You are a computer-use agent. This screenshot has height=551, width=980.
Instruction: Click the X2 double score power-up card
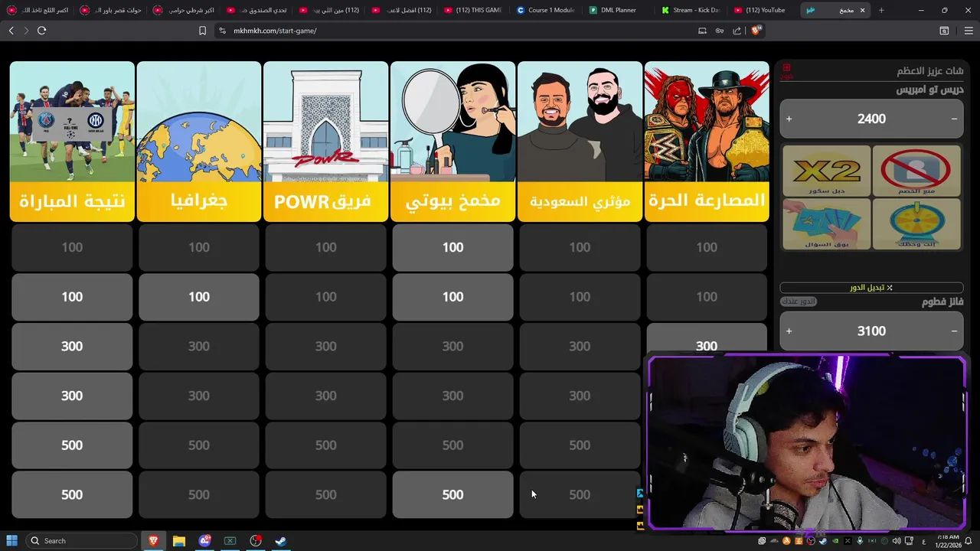pyautogui.click(x=827, y=171)
